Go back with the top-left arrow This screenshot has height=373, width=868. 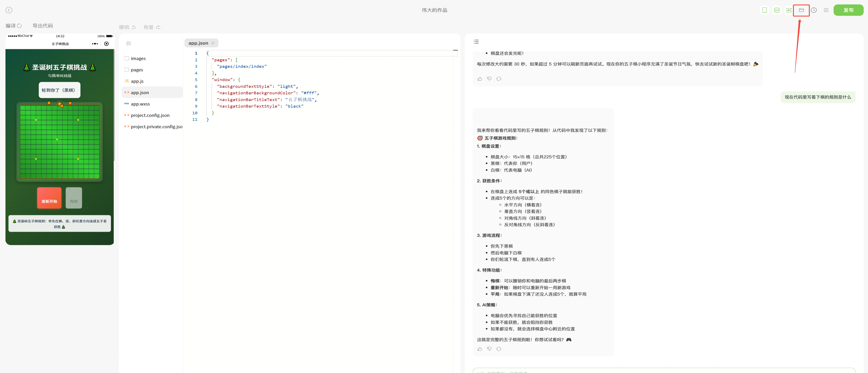coord(9,10)
